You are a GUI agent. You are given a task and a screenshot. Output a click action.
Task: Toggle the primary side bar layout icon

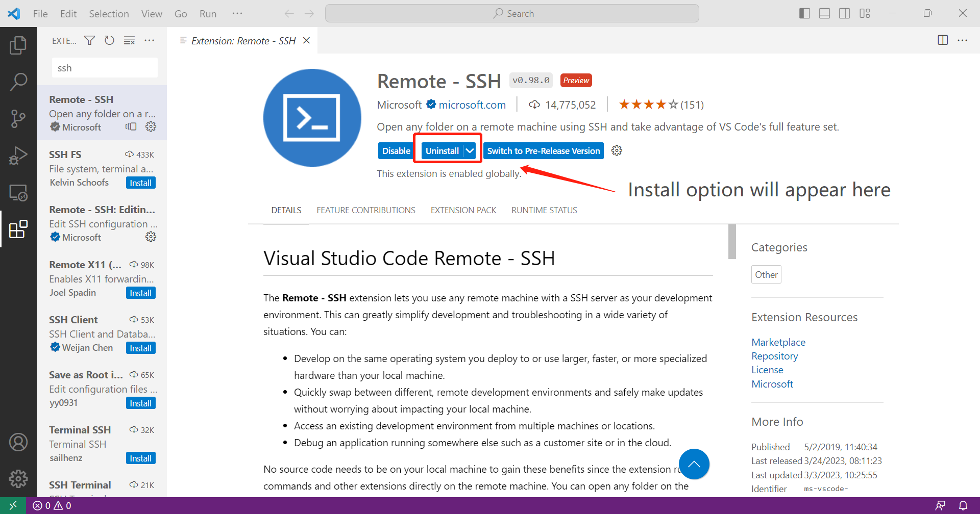[804, 13]
